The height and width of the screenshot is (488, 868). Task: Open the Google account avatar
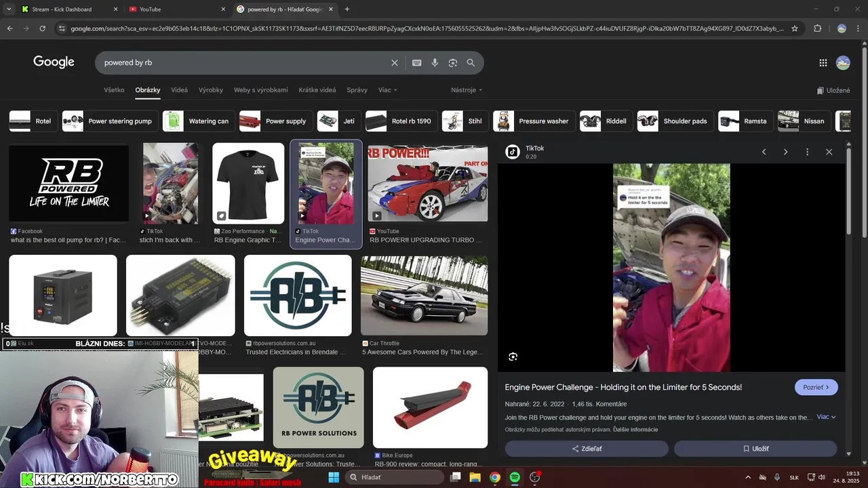(843, 63)
